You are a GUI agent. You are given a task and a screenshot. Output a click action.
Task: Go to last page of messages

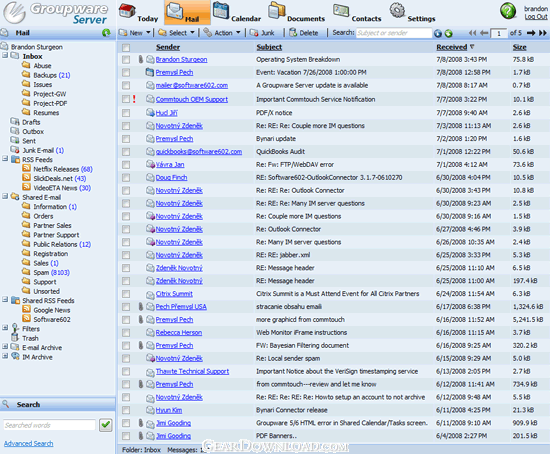pyautogui.click(x=543, y=33)
